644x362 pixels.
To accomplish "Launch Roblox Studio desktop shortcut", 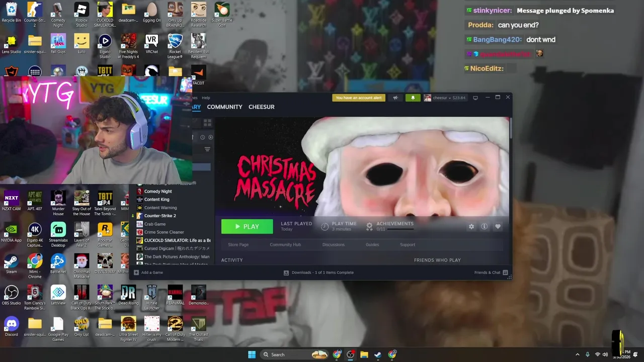I will tap(82, 15).
